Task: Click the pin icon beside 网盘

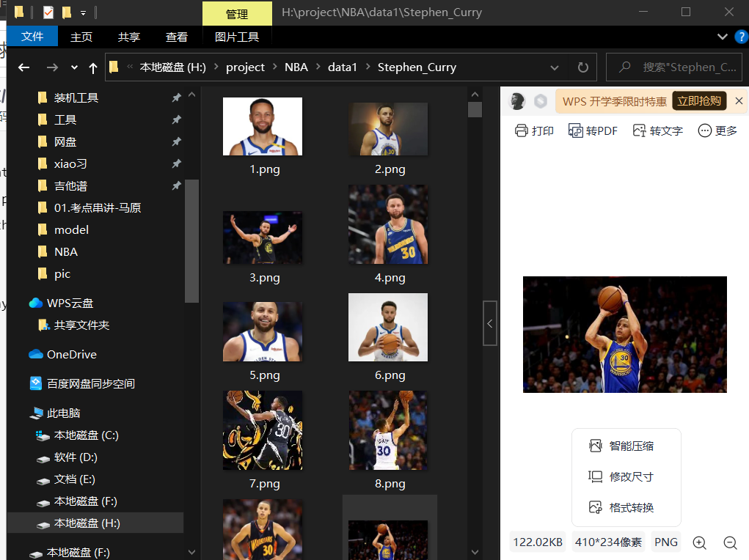Action: (x=176, y=141)
